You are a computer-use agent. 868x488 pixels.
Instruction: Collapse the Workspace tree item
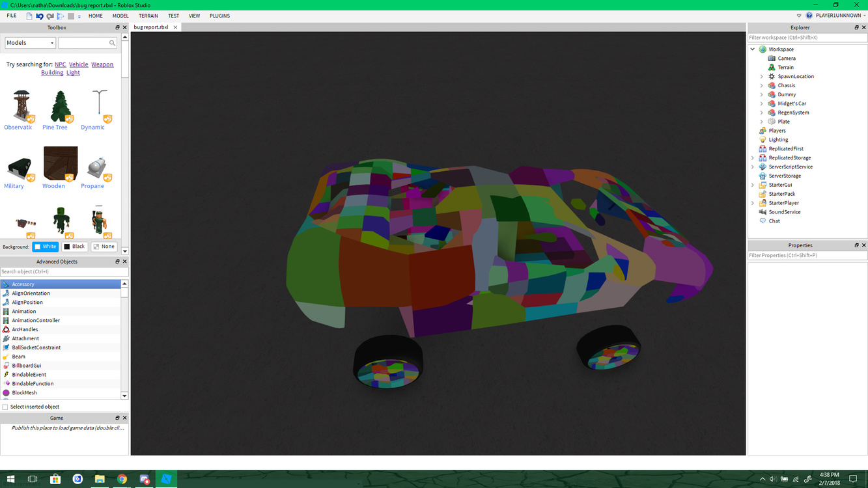[x=752, y=49]
